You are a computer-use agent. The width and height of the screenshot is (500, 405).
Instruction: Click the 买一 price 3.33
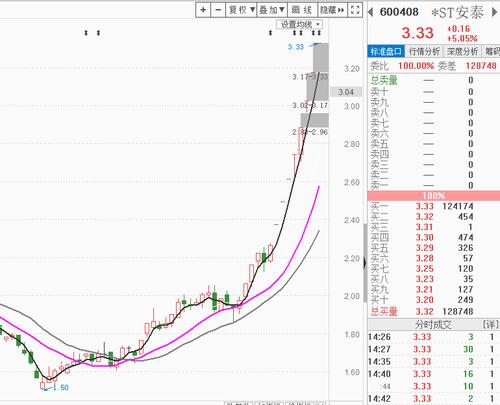424,206
